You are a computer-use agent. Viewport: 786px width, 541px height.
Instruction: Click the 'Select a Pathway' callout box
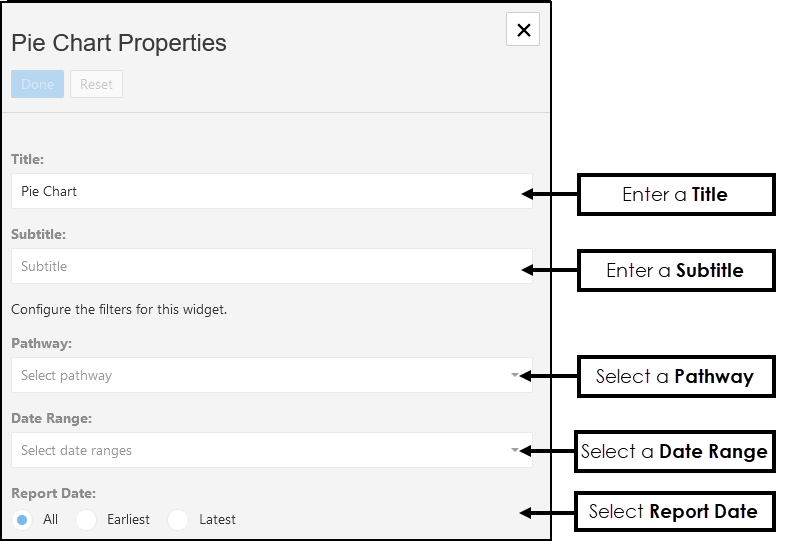(676, 376)
